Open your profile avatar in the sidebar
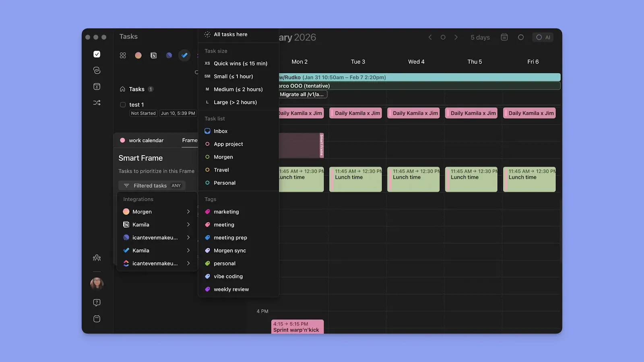The height and width of the screenshot is (362, 644). click(97, 284)
